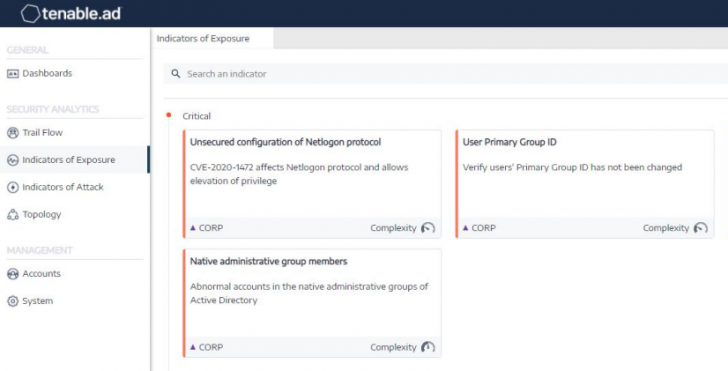Click CORP label on Native administrative group card
The width and height of the screenshot is (728, 371).
pos(211,347)
